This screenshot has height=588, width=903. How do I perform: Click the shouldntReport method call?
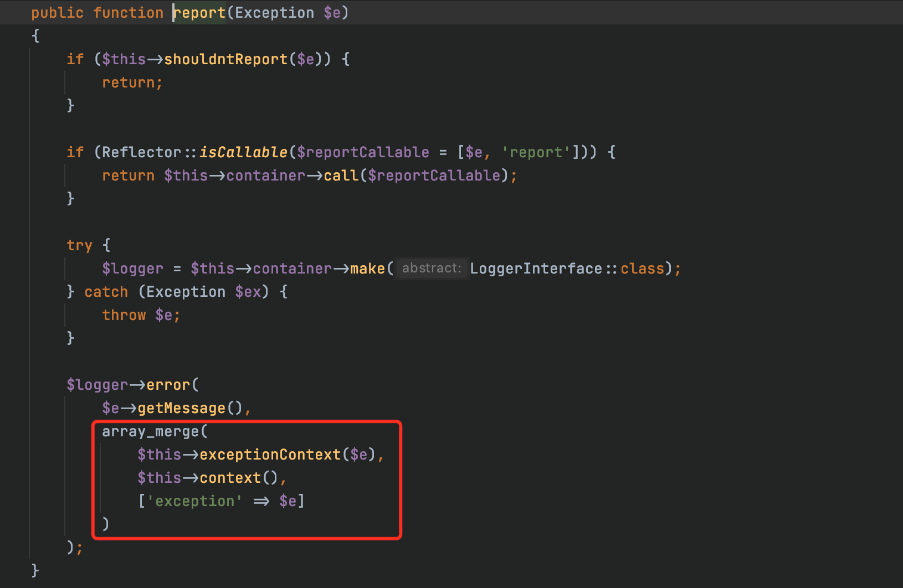(x=225, y=59)
